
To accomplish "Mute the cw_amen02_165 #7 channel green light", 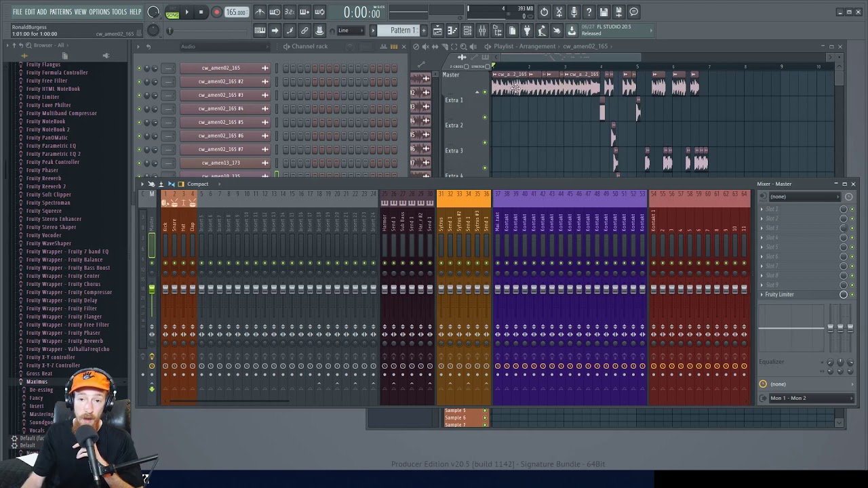I will 139,149.
